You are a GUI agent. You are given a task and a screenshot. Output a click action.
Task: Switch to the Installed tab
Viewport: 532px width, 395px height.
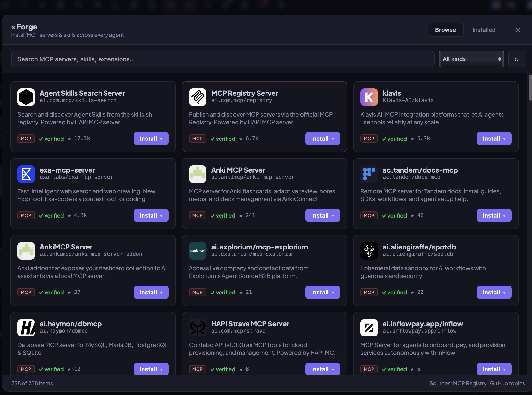click(484, 29)
